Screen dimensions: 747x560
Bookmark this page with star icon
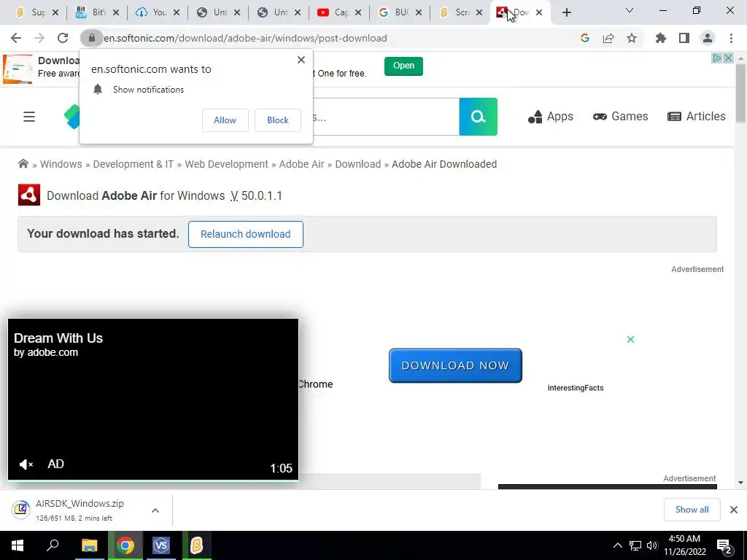point(632,38)
